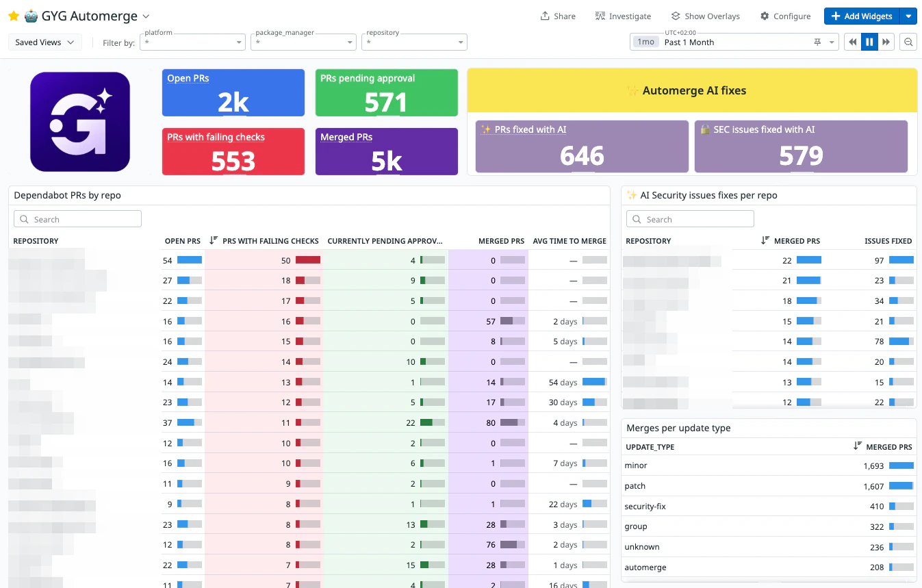Click the PRs with failing checks 553 widget
The width and height of the screenshot is (922, 588).
[x=233, y=151]
